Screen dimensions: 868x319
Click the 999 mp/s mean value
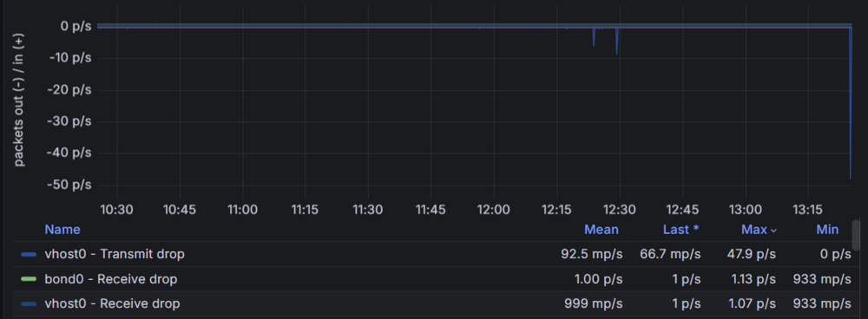click(x=594, y=303)
